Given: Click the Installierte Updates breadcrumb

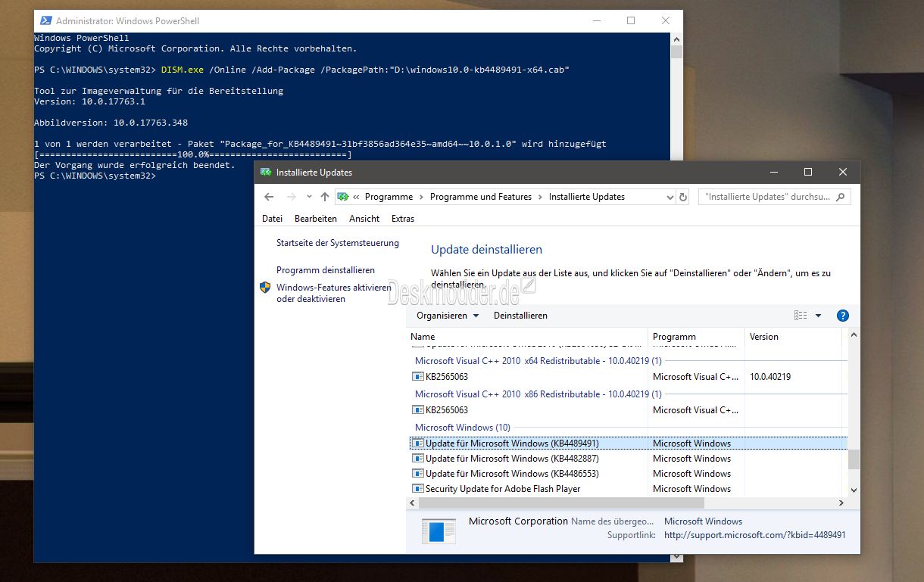Looking at the screenshot, I should tap(587, 197).
